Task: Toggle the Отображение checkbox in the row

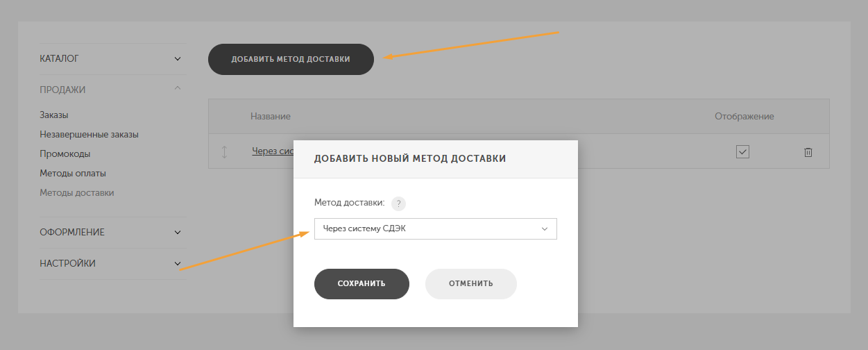Action: click(x=742, y=151)
